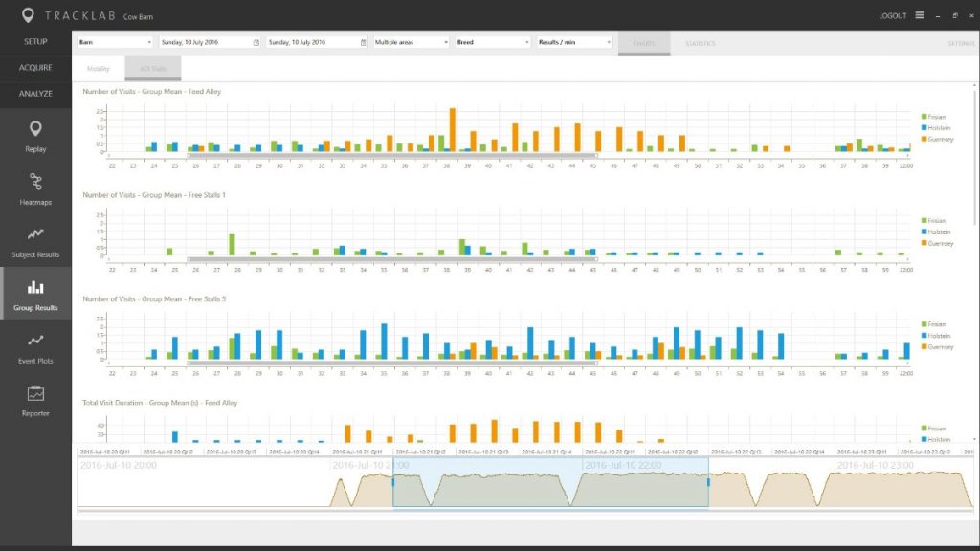Open calendar icon of first date field
The image size is (980, 551).
point(256,43)
